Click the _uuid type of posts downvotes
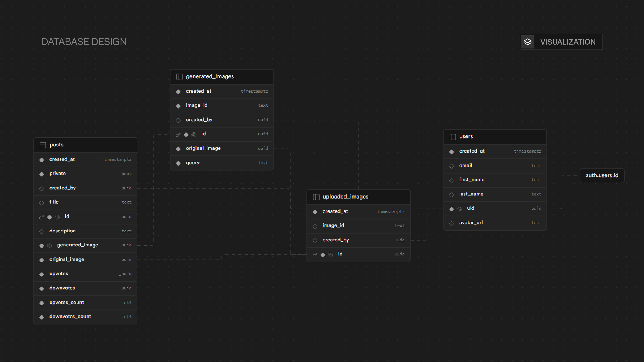Image resolution: width=644 pixels, height=362 pixels. pos(125,288)
